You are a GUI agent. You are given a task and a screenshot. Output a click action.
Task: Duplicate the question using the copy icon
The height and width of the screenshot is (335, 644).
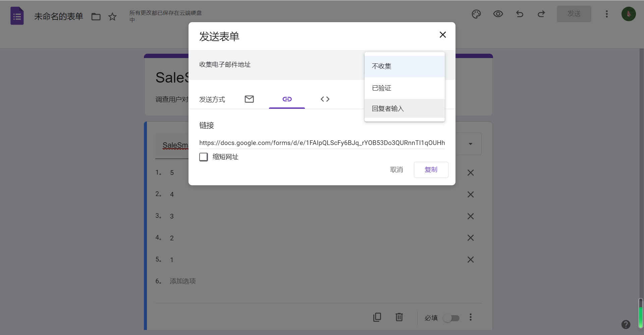pyautogui.click(x=377, y=317)
